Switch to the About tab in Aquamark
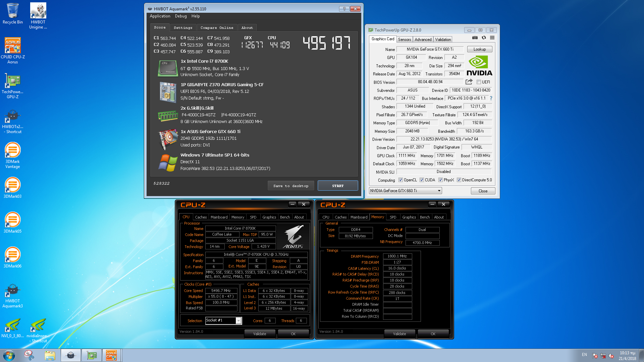Image resolution: width=644 pixels, height=362 pixels. [247, 27]
